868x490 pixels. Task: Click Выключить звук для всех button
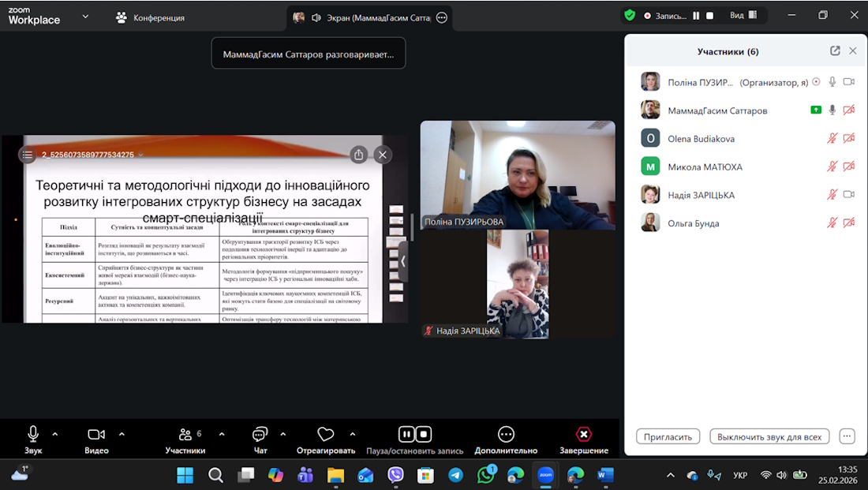click(x=769, y=436)
